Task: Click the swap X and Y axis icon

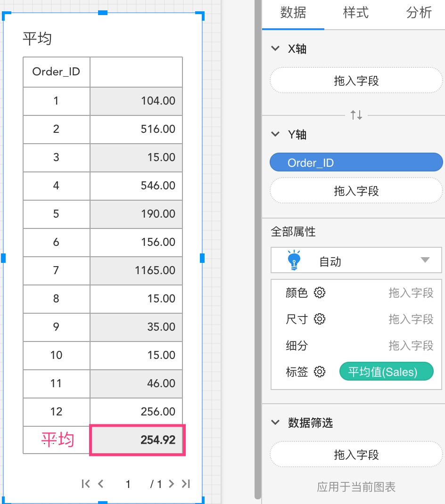Action: [356, 114]
